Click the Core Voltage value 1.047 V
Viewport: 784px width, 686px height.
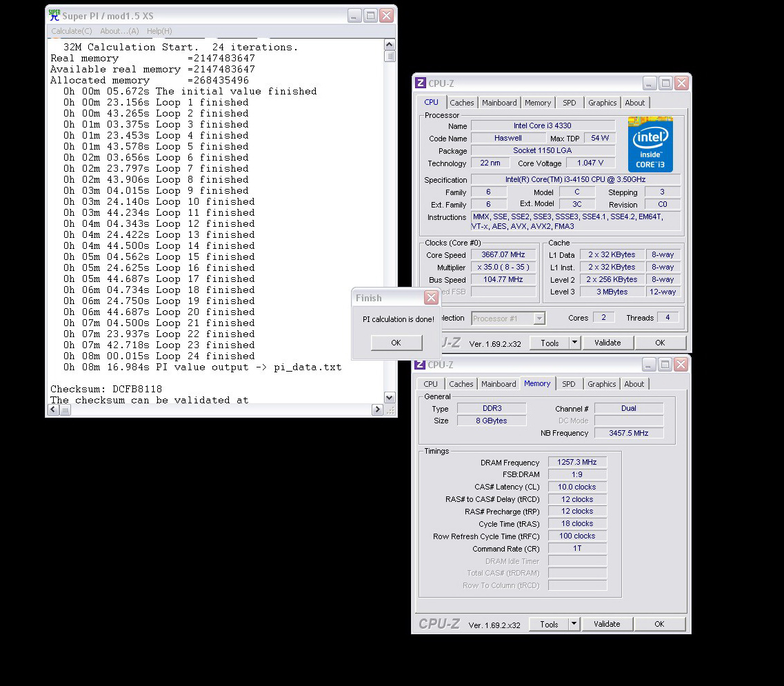click(590, 163)
